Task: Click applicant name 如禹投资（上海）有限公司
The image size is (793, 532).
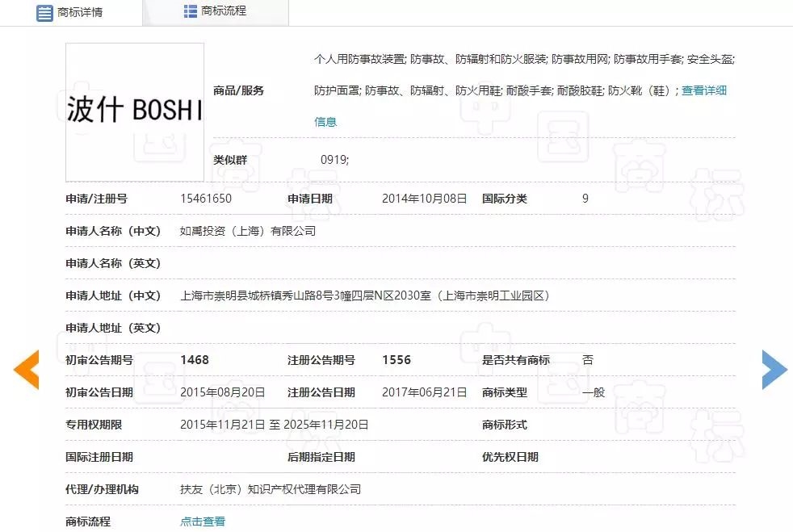Action: (x=248, y=231)
